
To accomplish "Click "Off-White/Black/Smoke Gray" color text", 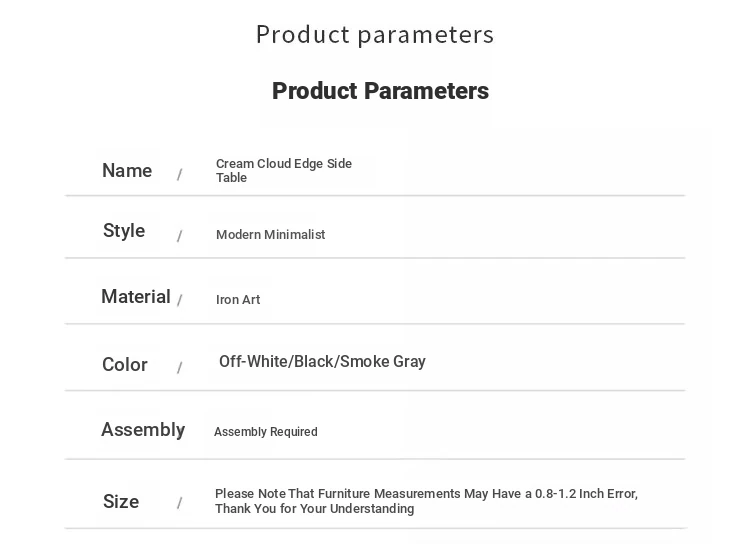I will pos(322,362).
